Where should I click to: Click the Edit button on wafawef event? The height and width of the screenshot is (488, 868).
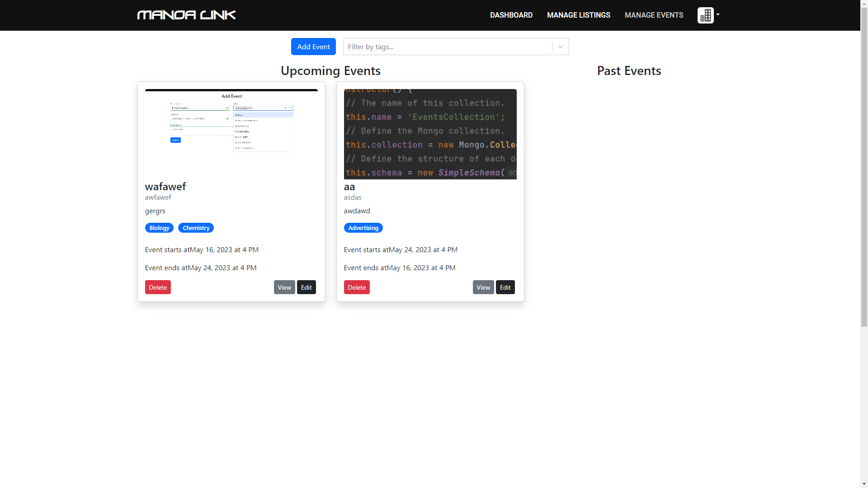click(x=307, y=287)
